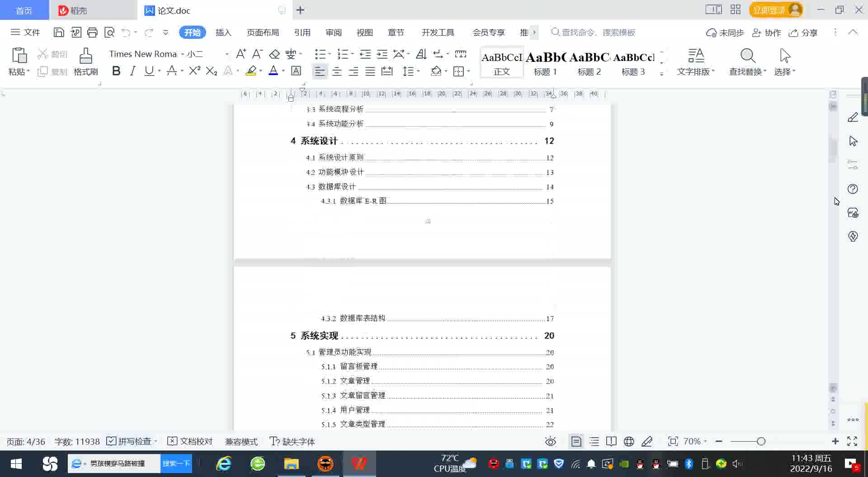Click Document Proofread (文档校对) in status bar
Viewport: 868px width, 477px height.
[190, 441]
